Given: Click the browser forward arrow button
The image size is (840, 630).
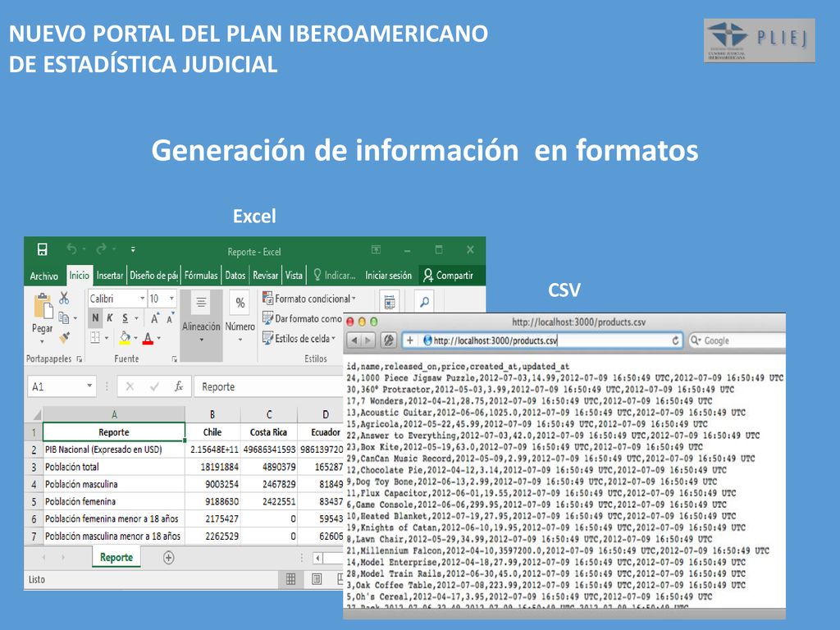Looking at the screenshot, I should tap(367, 340).
